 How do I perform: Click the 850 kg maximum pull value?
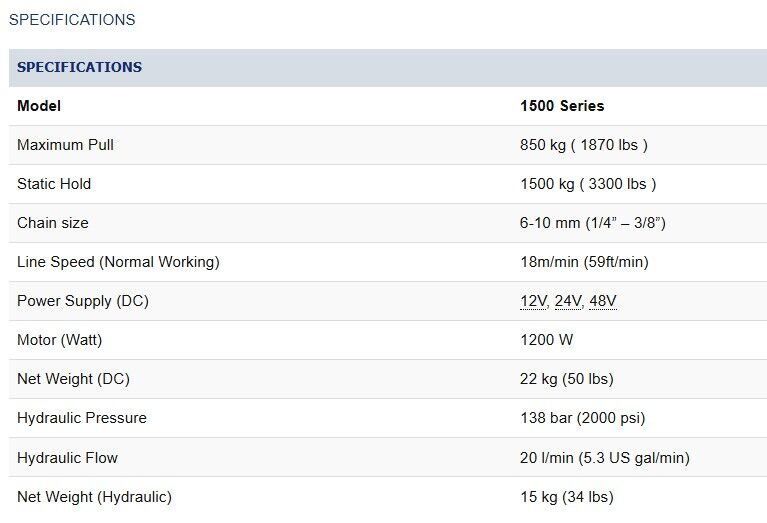(x=584, y=145)
